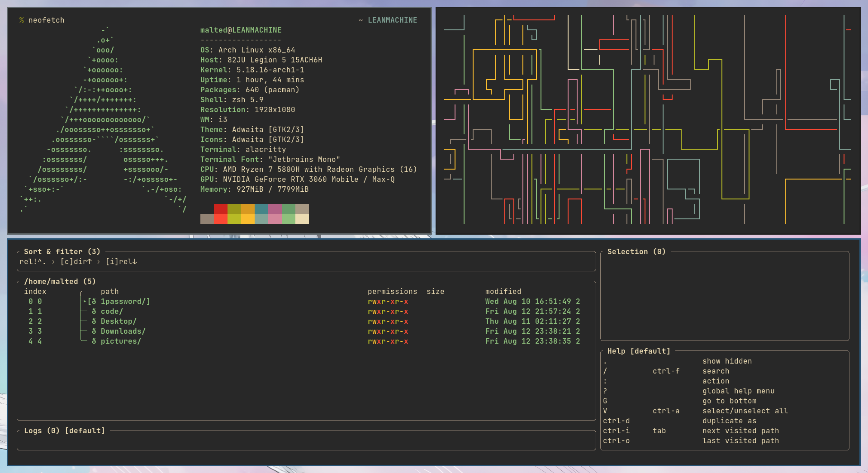This screenshot has width=868, height=473.
Task: Click the folder icon beside code/
Action: (94, 312)
